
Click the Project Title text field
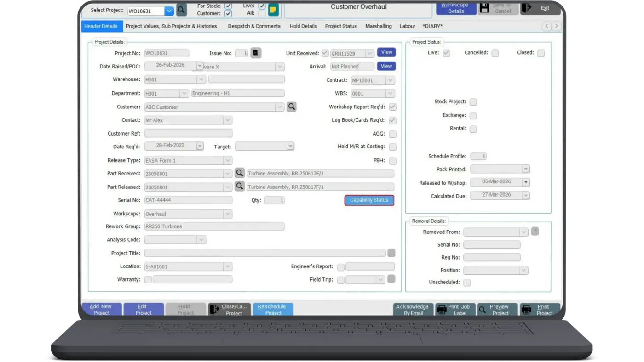click(265, 253)
